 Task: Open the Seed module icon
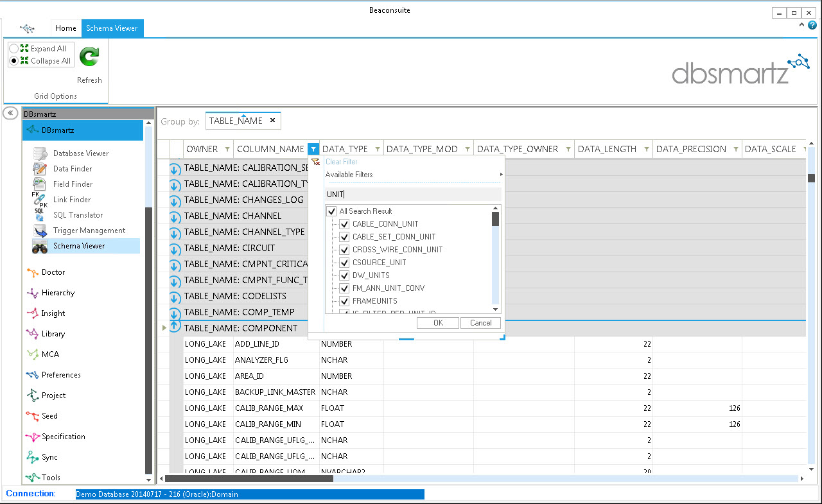click(x=32, y=416)
